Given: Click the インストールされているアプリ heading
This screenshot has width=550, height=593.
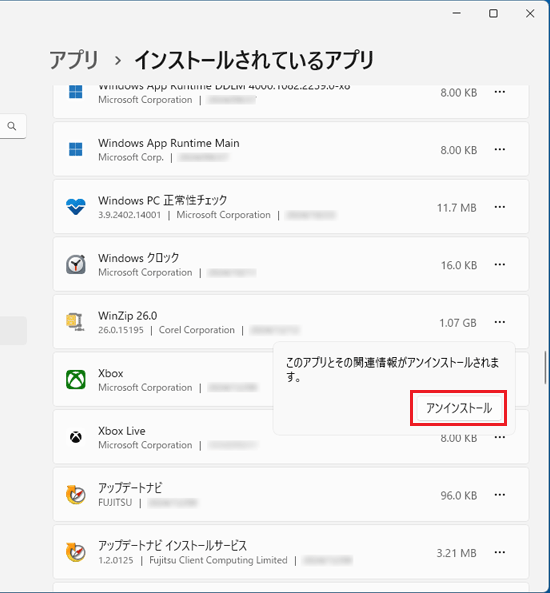Looking at the screenshot, I should 254,61.
